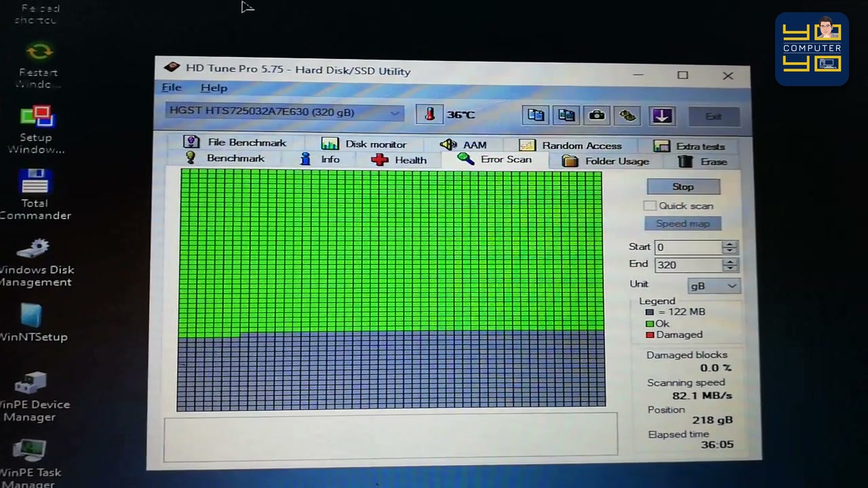Image resolution: width=868 pixels, height=488 pixels.
Task: Copy info text to clipboard icon
Action: tap(536, 115)
